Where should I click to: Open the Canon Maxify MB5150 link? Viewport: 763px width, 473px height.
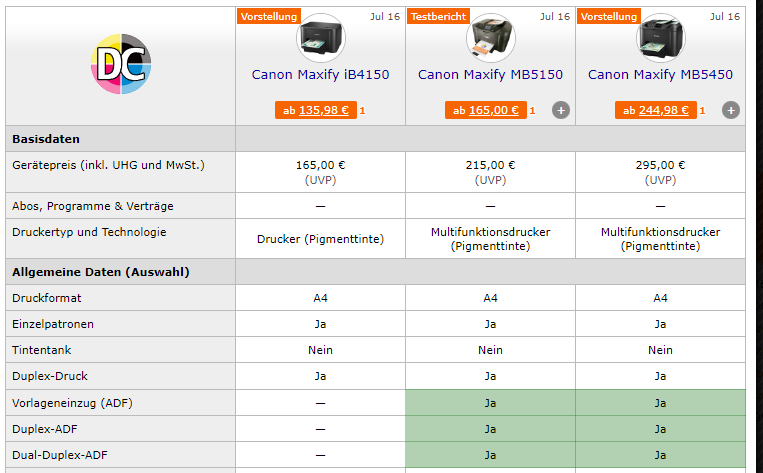[490, 74]
